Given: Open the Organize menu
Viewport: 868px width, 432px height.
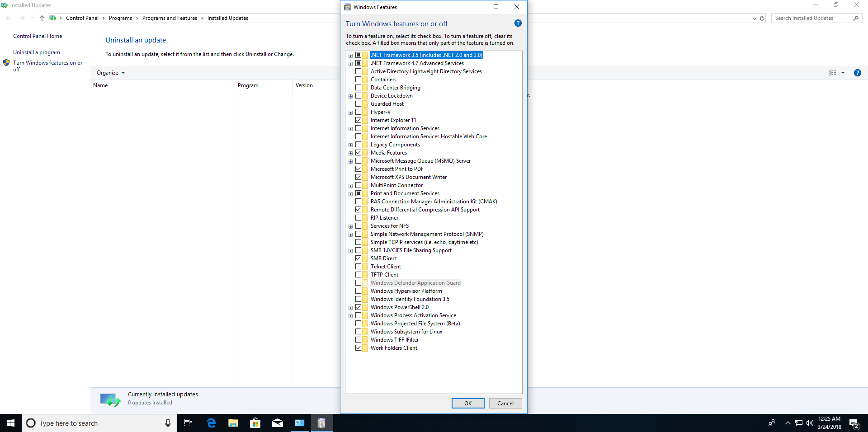Looking at the screenshot, I should (111, 73).
